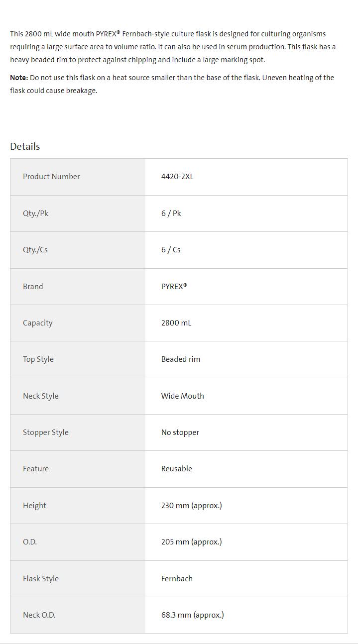Click the Qty./Pk label cell
358x644 pixels.
tap(35, 214)
